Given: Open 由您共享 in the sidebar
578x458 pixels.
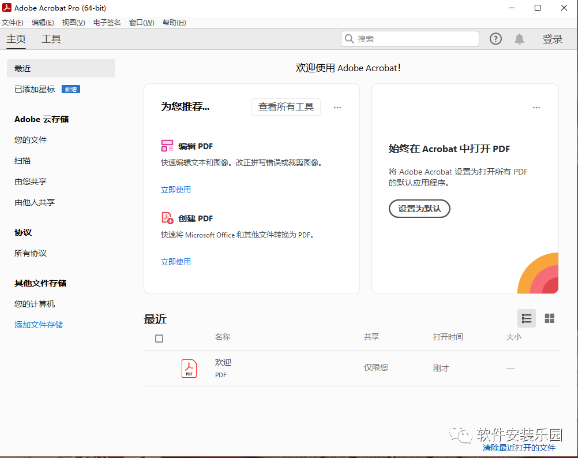Looking at the screenshot, I should pos(31,181).
